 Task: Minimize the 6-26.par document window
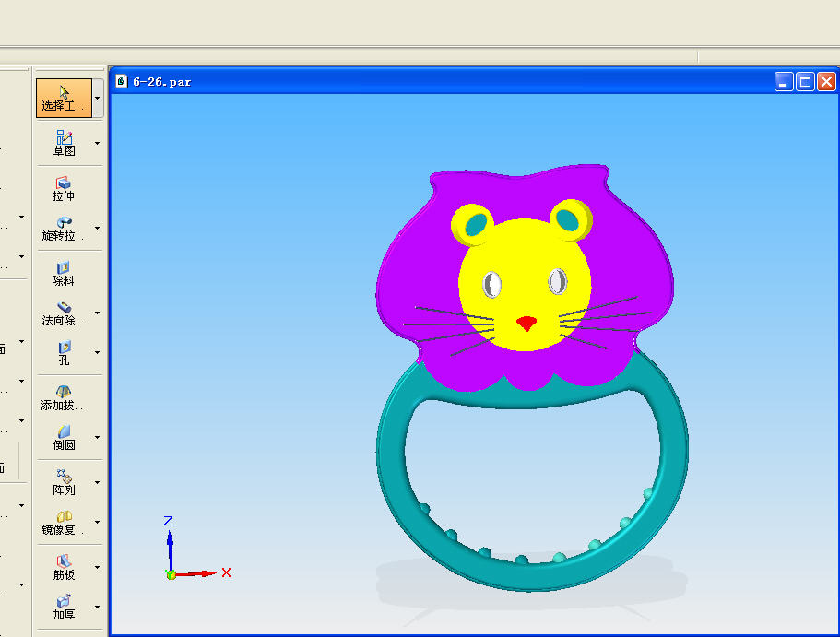click(x=784, y=82)
